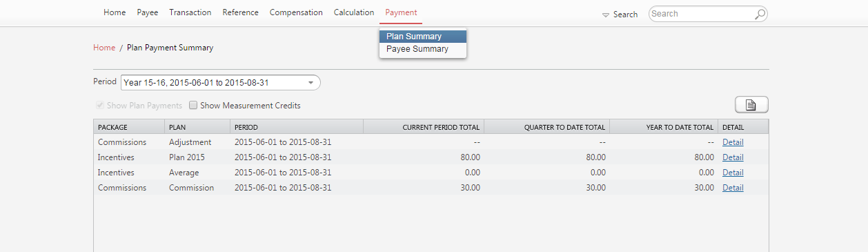Image resolution: width=868 pixels, height=252 pixels.
Task: Open the Payee menu
Action: (148, 12)
